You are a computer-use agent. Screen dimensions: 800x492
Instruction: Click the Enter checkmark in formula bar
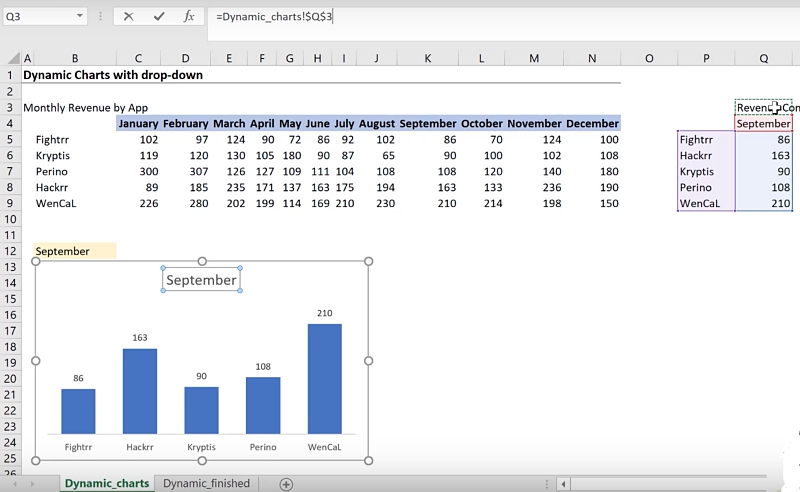[157, 16]
